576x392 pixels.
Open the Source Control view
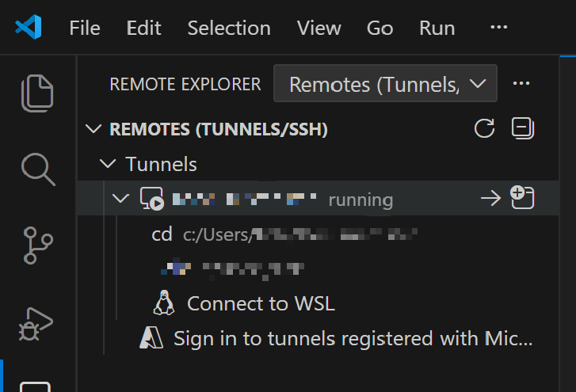37,245
